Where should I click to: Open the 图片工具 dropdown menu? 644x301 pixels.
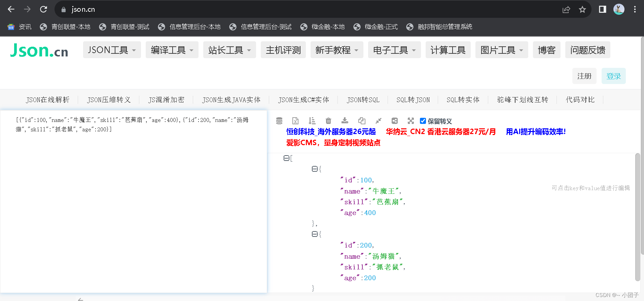pyautogui.click(x=502, y=50)
